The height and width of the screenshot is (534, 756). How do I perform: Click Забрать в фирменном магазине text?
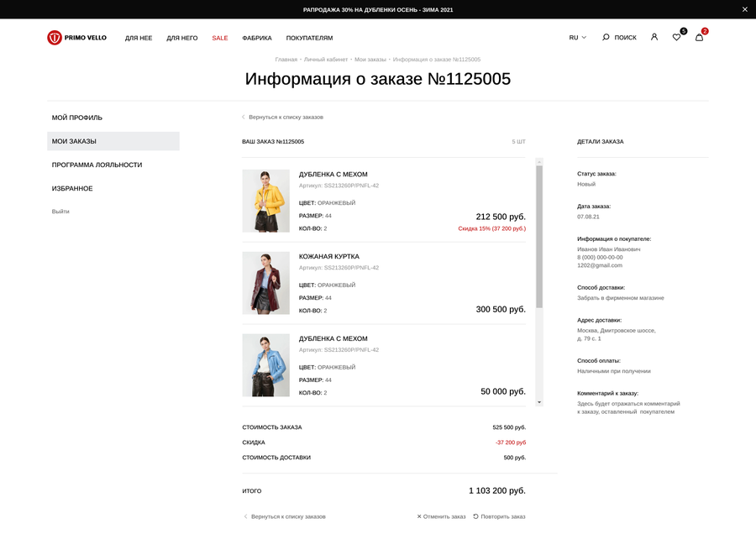coord(621,298)
